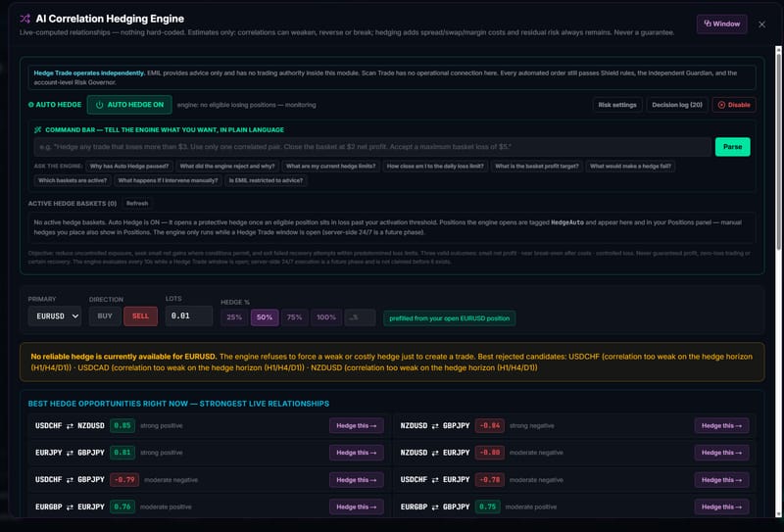The image size is (784, 532).
Task: Click the shuffle icon beside AI Correlation Hedging Engine
Action: [25, 19]
